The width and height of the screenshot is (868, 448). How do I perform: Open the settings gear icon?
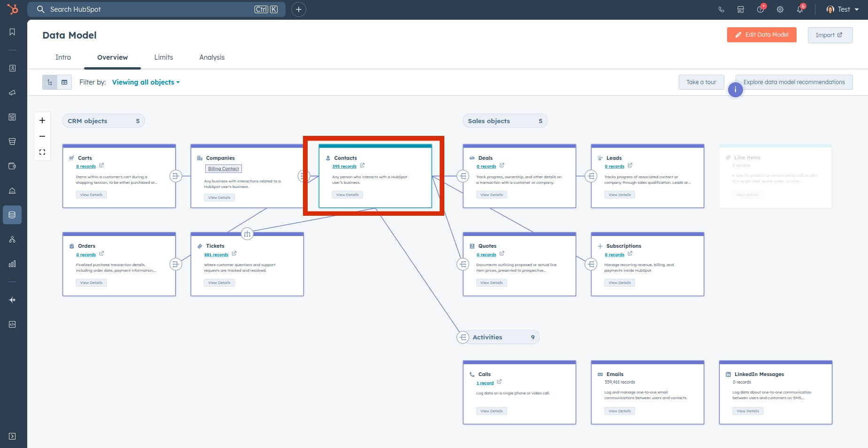[x=780, y=9]
